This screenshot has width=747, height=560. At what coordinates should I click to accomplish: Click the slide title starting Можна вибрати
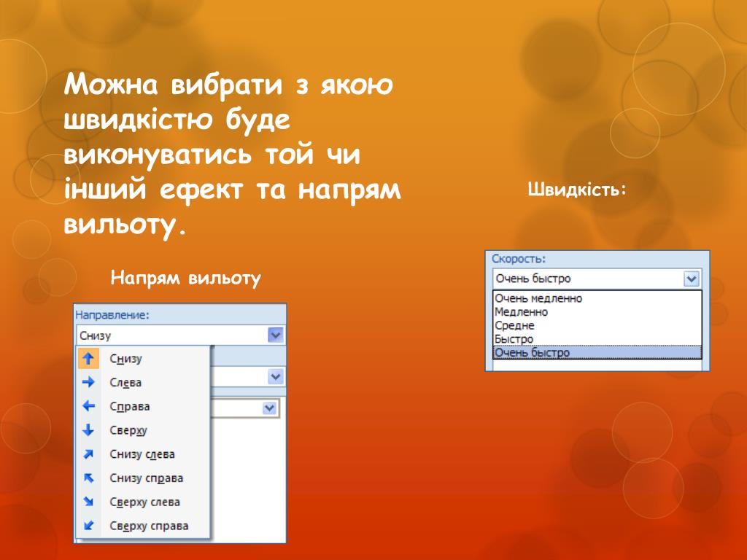232,154
